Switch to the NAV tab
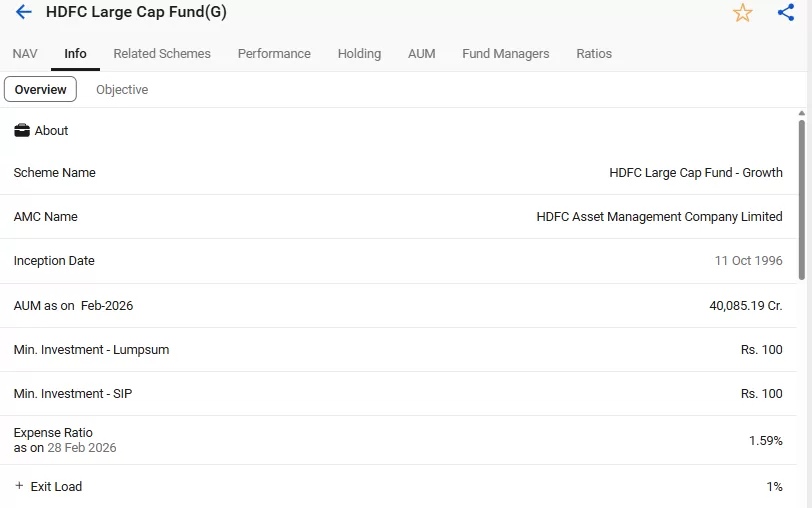The image size is (812, 508). pyautogui.click(x=25, y=53)
